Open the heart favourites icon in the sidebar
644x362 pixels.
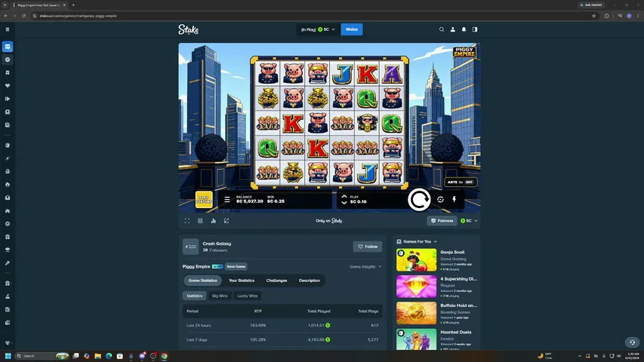pyautogui.click(x=8, y=86)
